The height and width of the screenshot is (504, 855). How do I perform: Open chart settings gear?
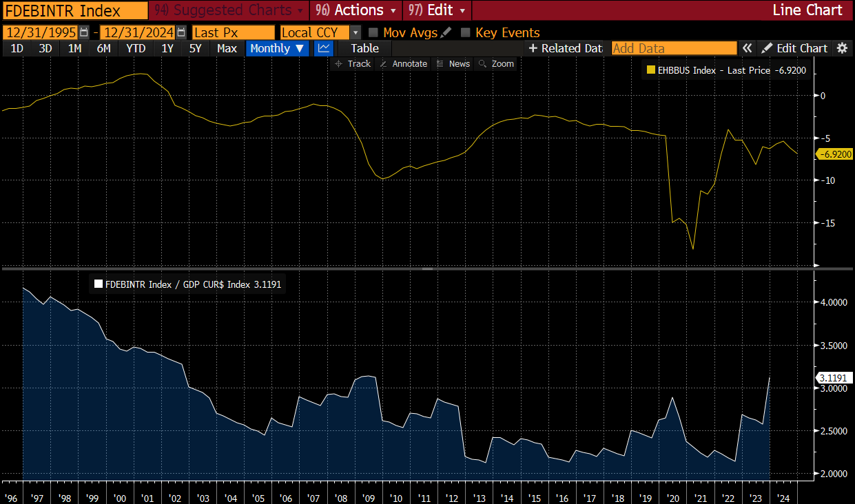click(x=842, y=48)
